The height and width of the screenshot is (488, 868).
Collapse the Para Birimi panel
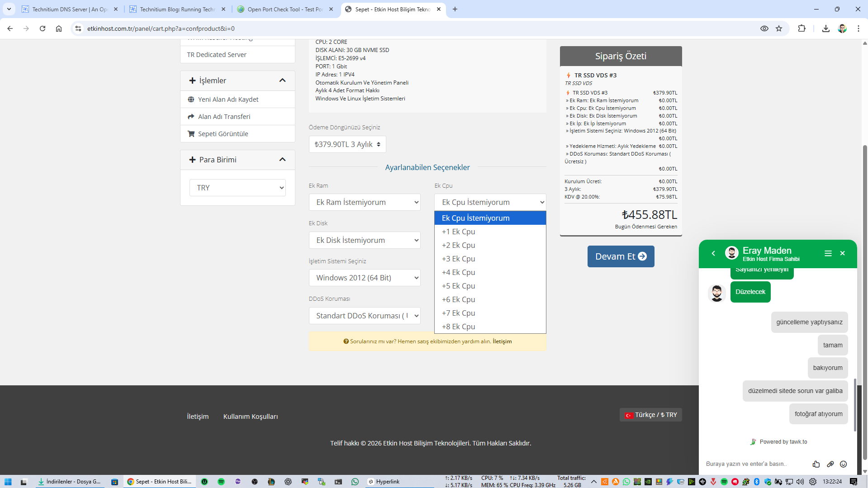(x=283, y=160)
